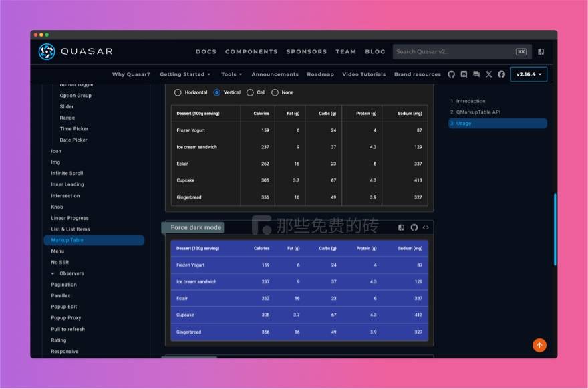Open the GitHub icon in the header
Viewport: 588px width, 389px height.
[451, 74]
